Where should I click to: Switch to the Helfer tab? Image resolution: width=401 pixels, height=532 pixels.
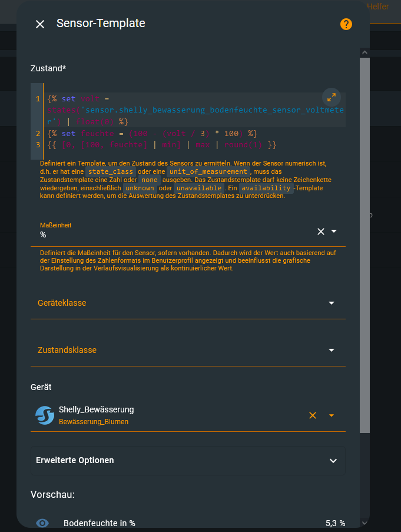378,6
